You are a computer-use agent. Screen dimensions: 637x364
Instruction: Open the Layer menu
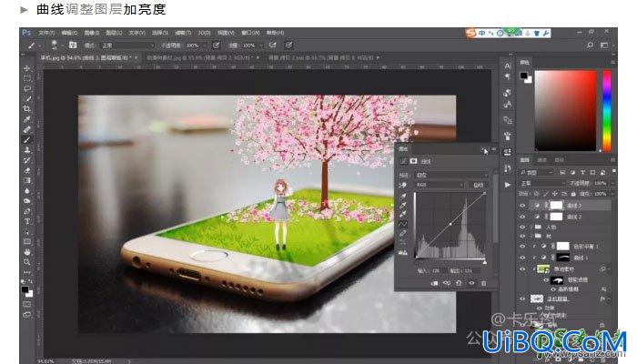pyautogui.click(x=114, y=33)
